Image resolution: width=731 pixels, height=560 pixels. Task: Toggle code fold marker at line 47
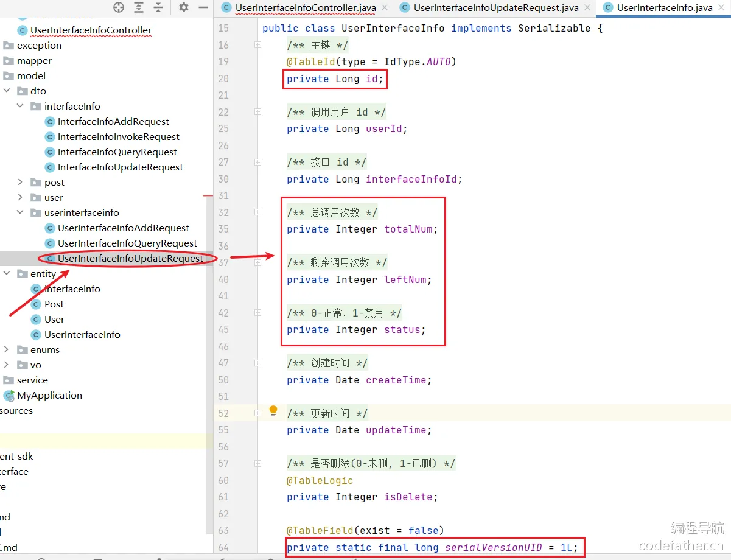tap(258, 363)
